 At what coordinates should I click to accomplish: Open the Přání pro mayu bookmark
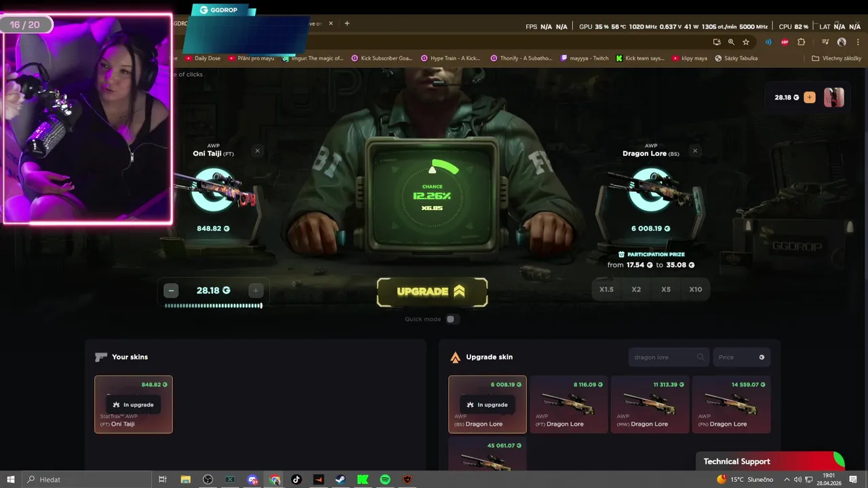(x=252, y=58)
